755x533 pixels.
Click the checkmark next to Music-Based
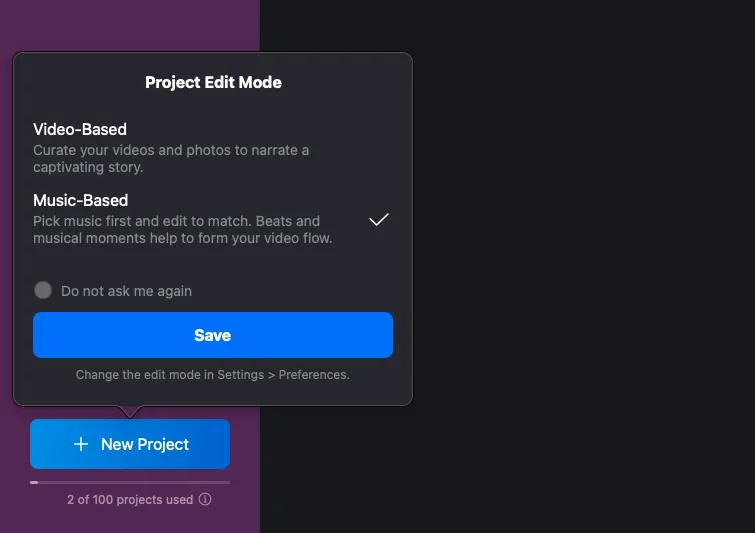378,220
